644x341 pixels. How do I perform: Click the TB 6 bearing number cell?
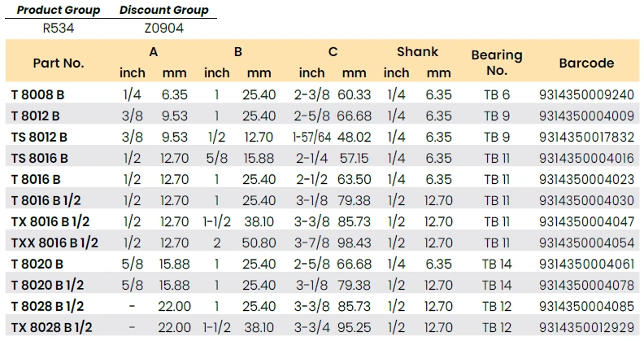pos(496,94)
